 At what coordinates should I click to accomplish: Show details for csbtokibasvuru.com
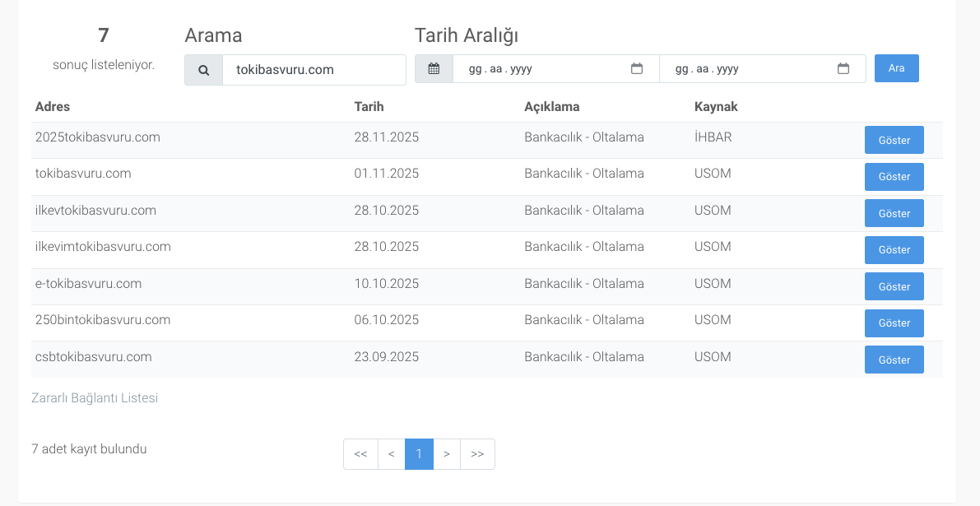[894, 360]
